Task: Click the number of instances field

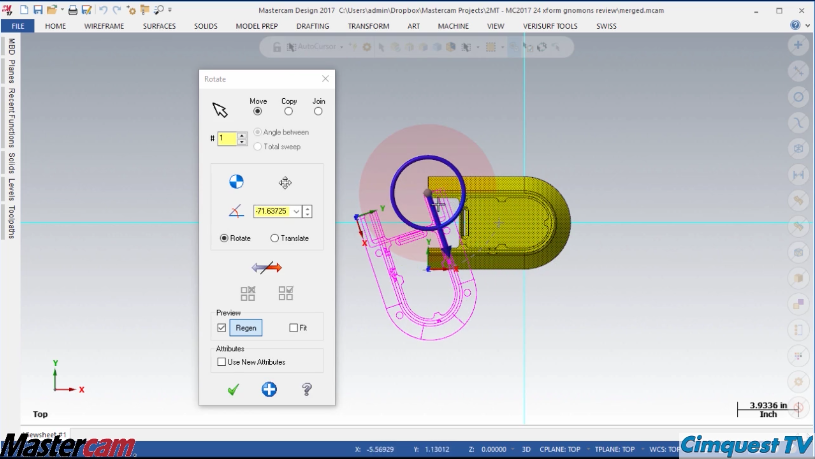Action: (x=227, y=138)
